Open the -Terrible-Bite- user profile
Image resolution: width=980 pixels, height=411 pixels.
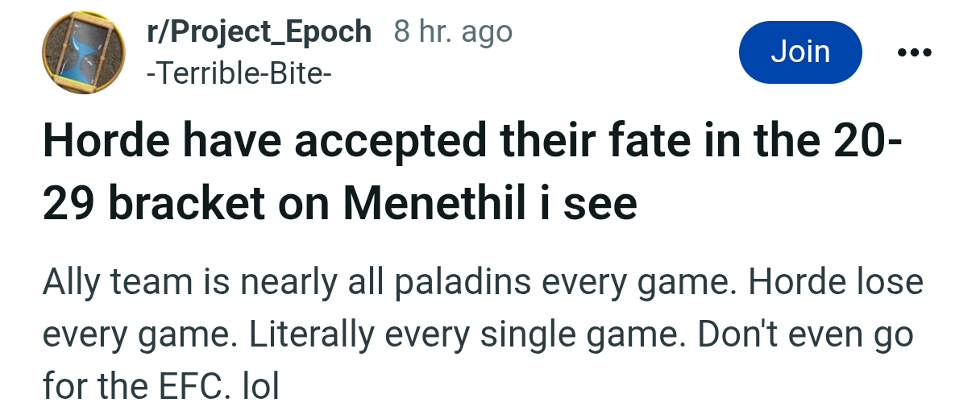point(238,75)
